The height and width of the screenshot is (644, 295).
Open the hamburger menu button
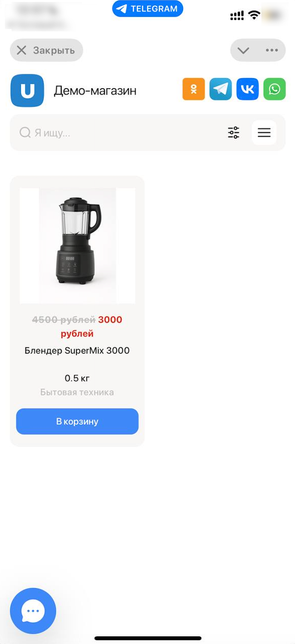[x=264, y=133]
